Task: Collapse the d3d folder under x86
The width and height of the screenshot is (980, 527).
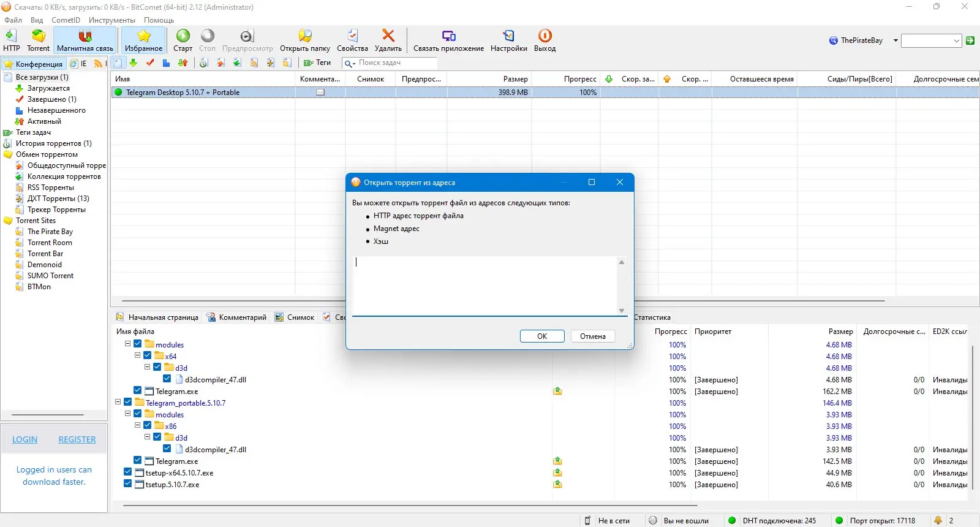Action: [x=148, y=437]
